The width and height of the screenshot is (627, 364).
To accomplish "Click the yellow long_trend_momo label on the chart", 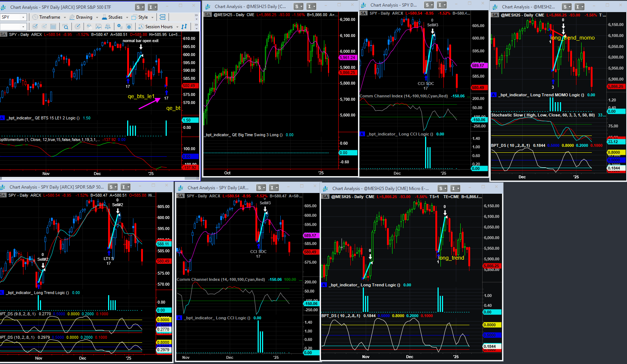I will (572, 38).
